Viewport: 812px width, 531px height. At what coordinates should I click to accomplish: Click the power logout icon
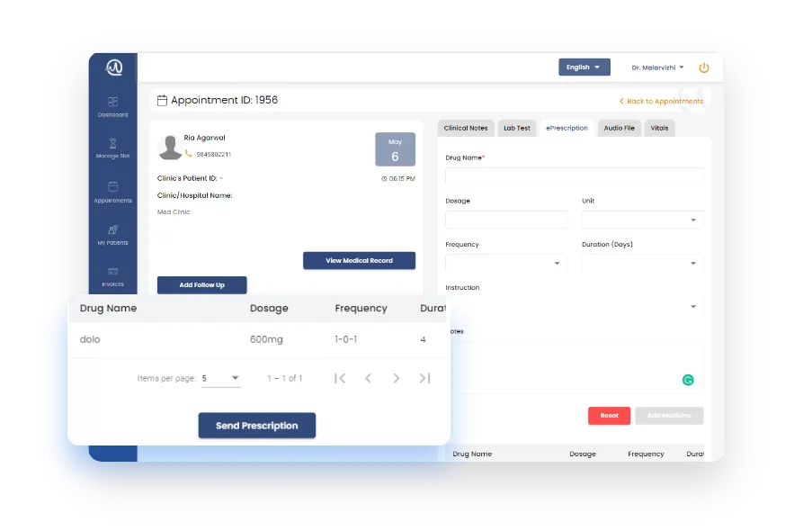[704, 67]
